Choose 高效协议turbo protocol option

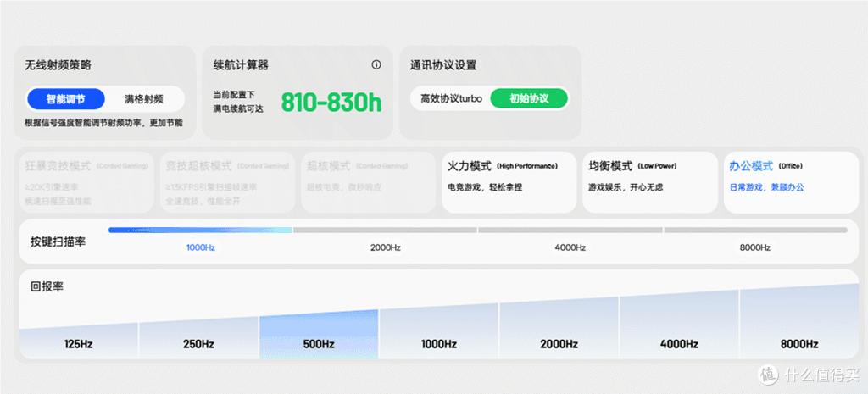tap(451, 98)
